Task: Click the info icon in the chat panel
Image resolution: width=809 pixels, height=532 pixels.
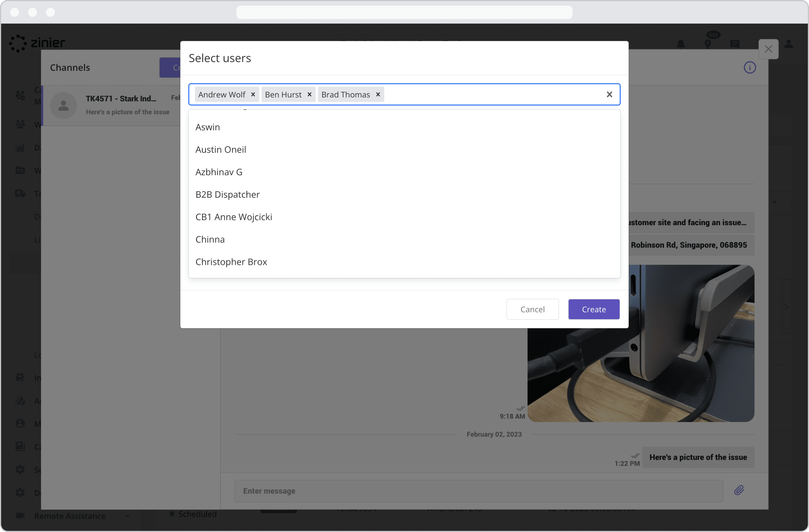Action: (750, 67)
